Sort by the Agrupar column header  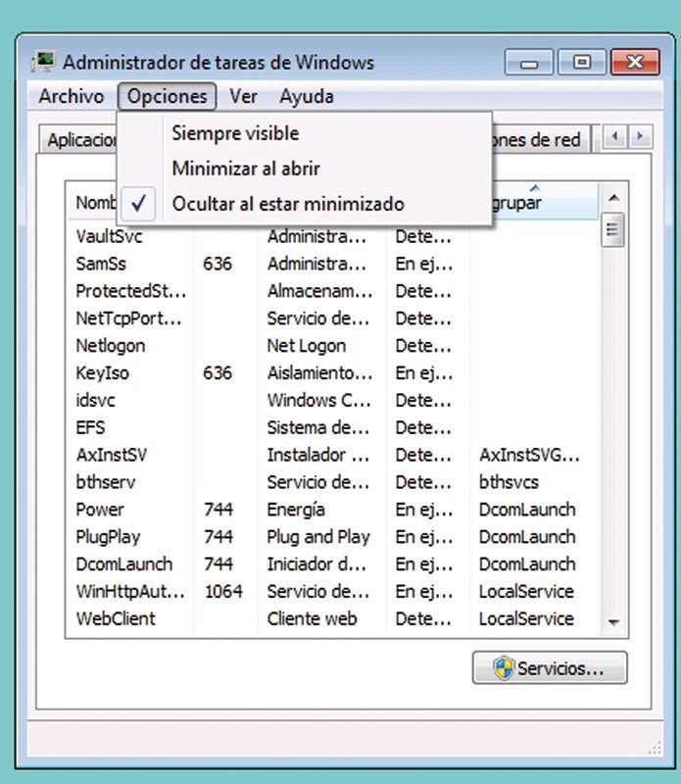click(545, 203)
